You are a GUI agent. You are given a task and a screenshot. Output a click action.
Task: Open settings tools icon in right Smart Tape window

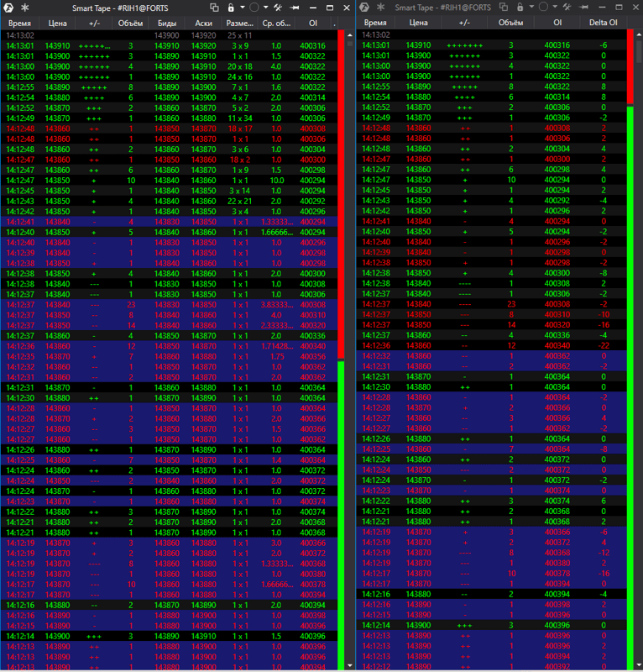click(x=567, y=7)
